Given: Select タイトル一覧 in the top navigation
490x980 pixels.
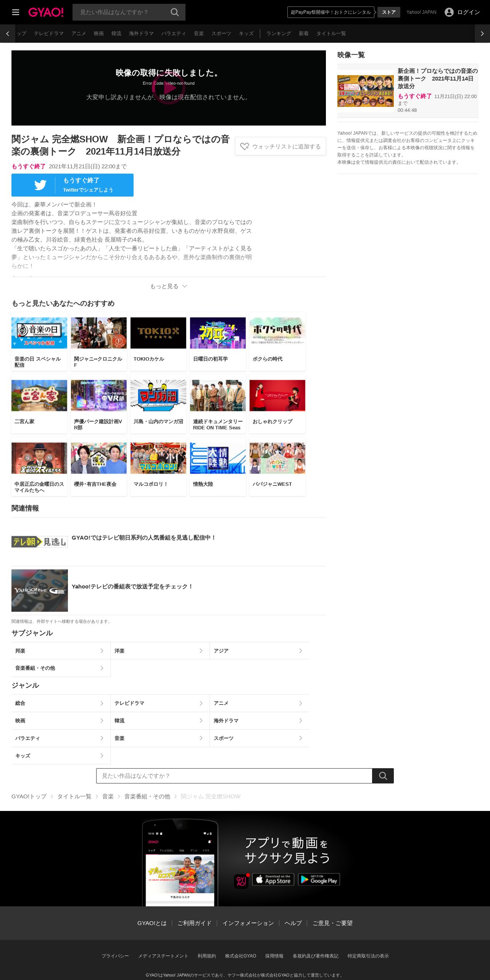Looking at the screenshot, I should click(x=331, y=34).
